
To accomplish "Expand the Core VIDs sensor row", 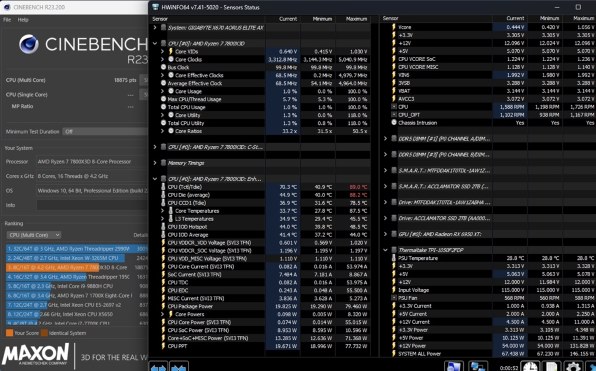I will 163,51.
